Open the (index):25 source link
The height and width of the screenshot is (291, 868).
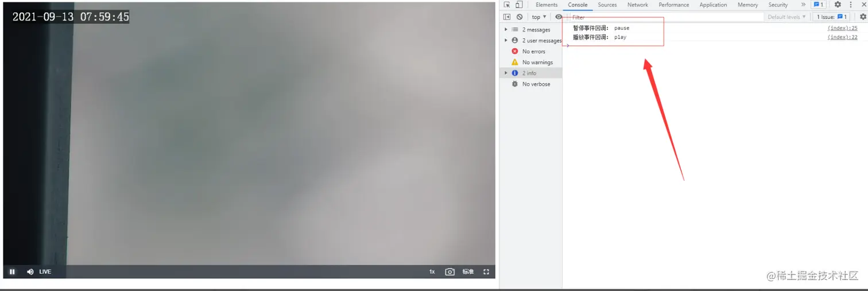(x=842, y=28)
